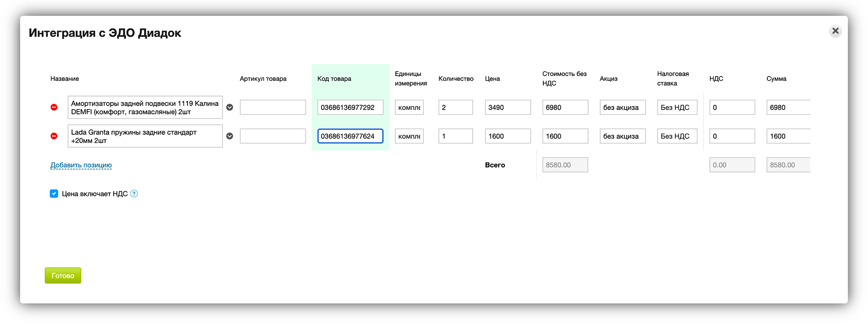Open help tooltip next to Цена включает НДС
The width and height of the screenshot is (868, 329).
pos(134,194)
